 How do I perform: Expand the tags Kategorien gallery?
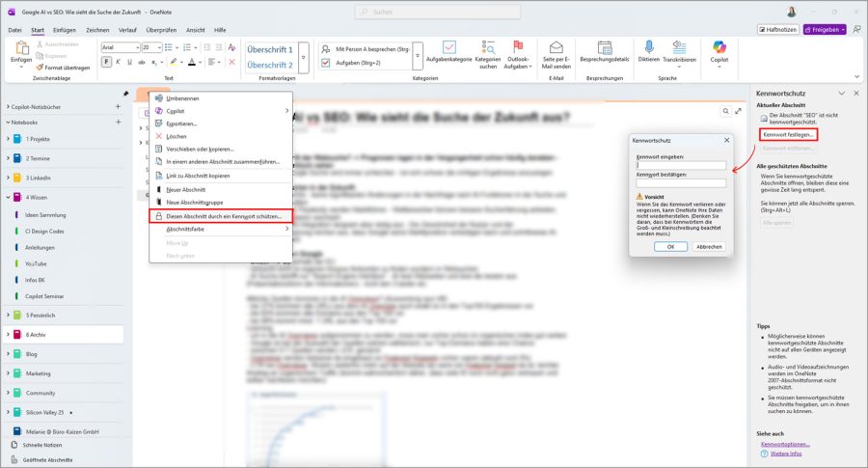click(418, 56)
